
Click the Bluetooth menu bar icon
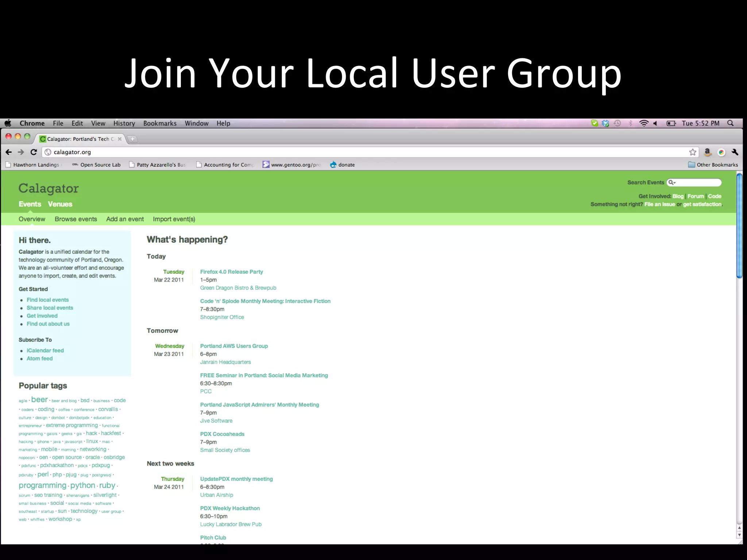630,123
